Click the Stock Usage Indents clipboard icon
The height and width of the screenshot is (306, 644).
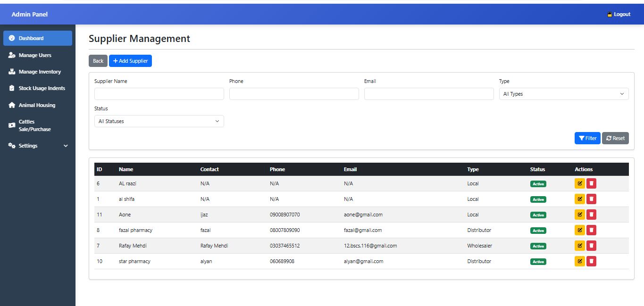(x=12, y=88)
